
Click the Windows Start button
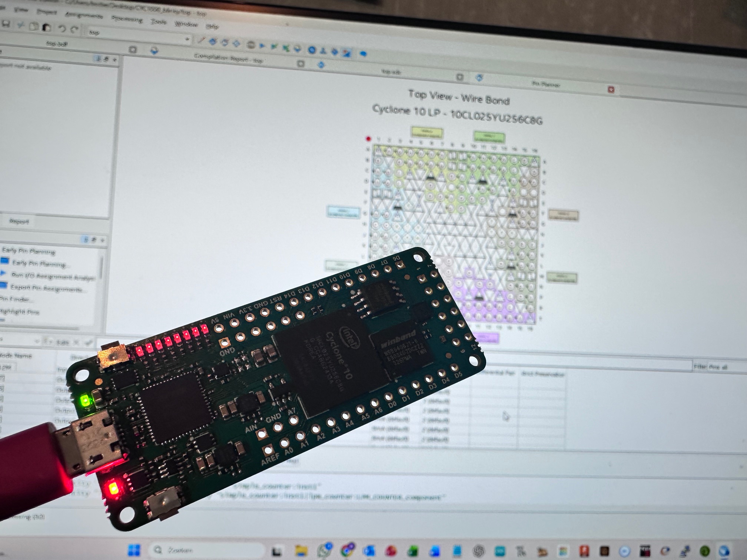coord(134,550)
